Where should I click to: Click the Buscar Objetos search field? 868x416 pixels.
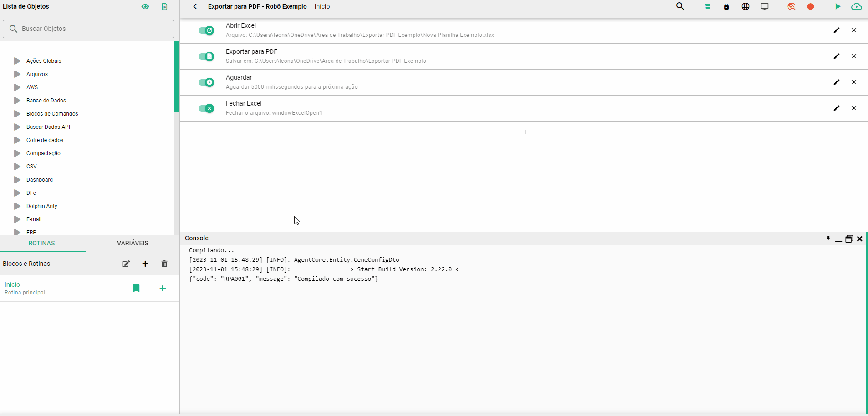(88, 29)
